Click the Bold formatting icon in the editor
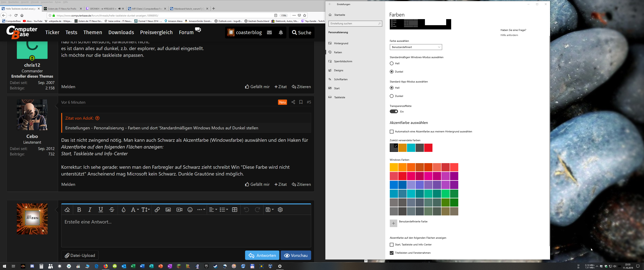Image resolution: width=644 pixels, height=270 pixels. [x=79, y=210]
